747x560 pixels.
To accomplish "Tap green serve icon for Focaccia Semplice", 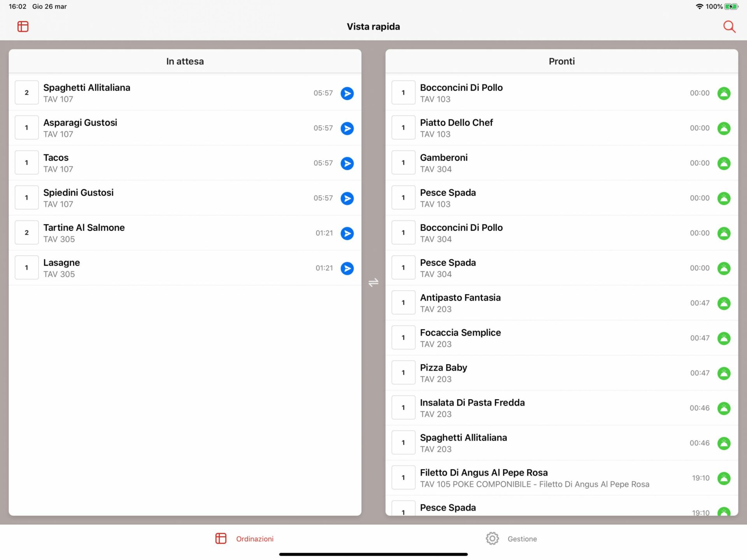I will (x=724, y=339).
